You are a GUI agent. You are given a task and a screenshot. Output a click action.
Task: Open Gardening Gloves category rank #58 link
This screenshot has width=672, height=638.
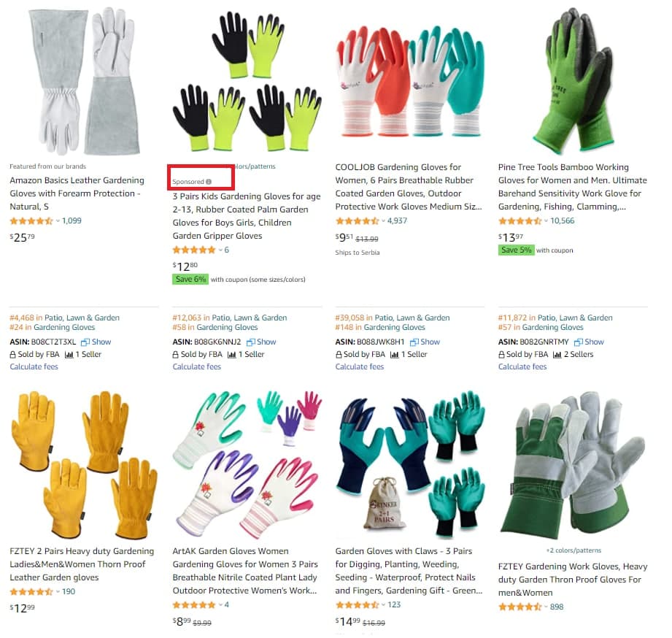215,328
